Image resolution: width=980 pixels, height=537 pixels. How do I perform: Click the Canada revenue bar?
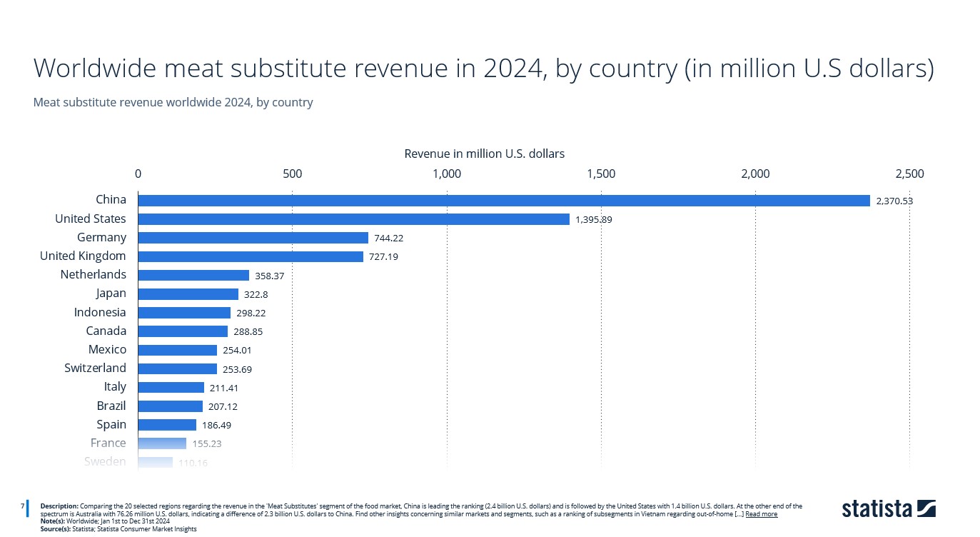point(182,331)
